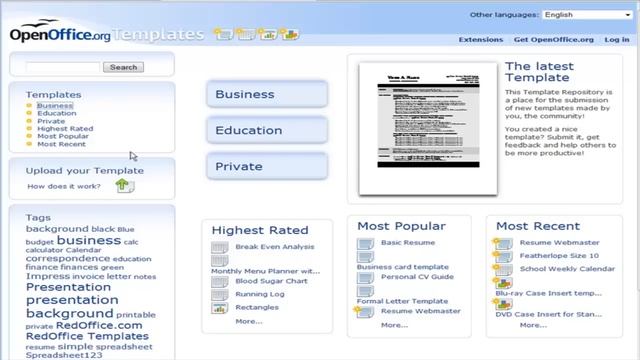The image size is (640, 360).
Task: Click the invoice tag
Action: coord(88,277)
